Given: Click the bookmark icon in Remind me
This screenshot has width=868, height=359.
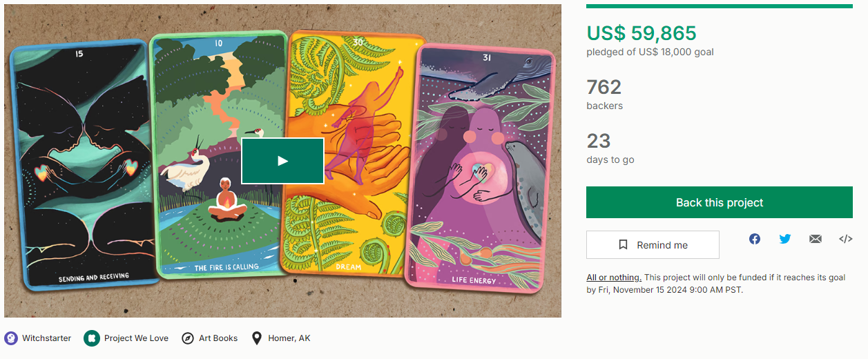Looking at the screenshot, I should tap(623, 245).
